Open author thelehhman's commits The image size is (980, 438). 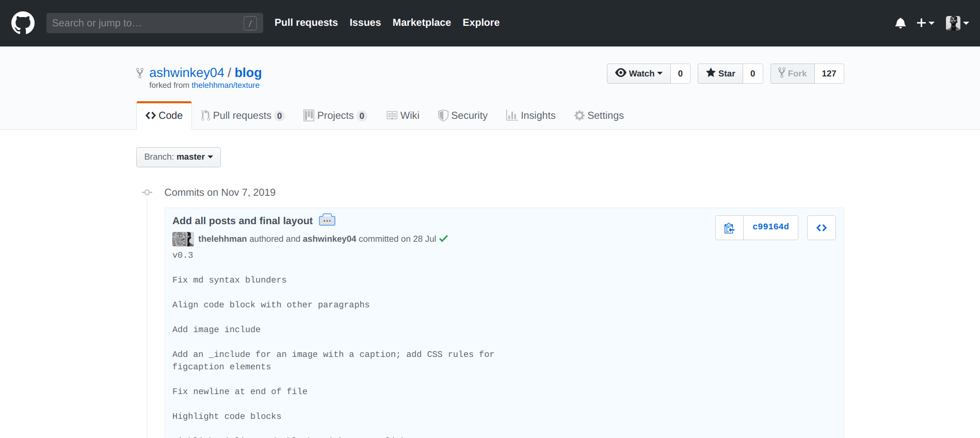222,239
